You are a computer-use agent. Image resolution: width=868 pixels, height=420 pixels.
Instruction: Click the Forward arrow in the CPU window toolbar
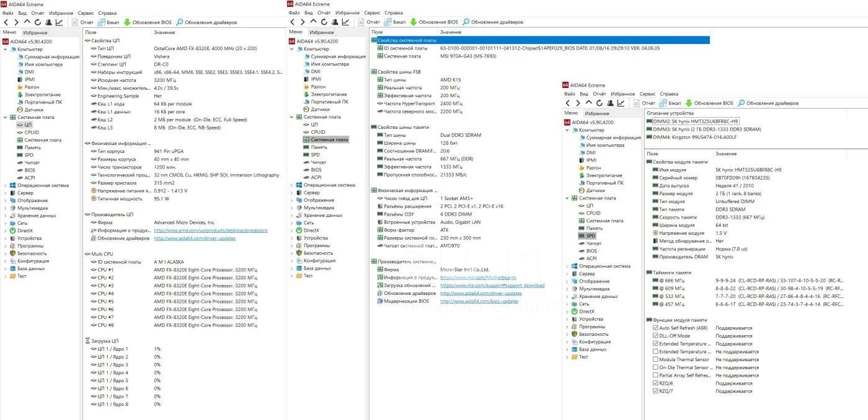tap(17, 22)
